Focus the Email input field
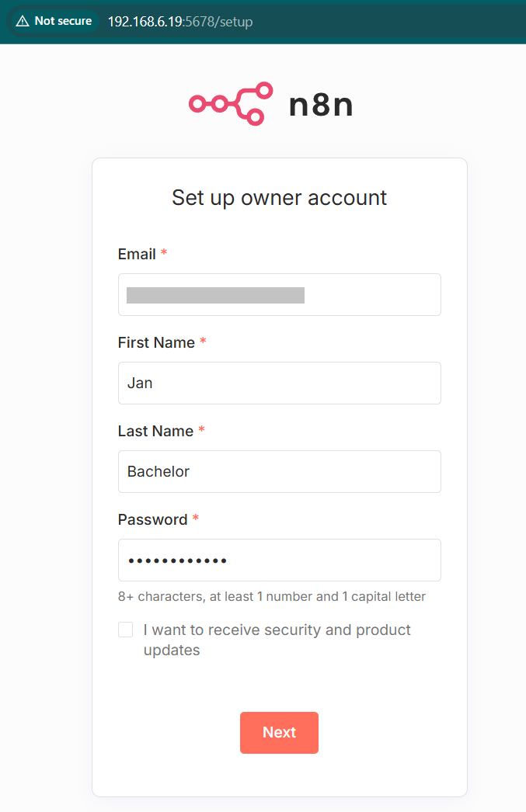 (x=280, y=295)
